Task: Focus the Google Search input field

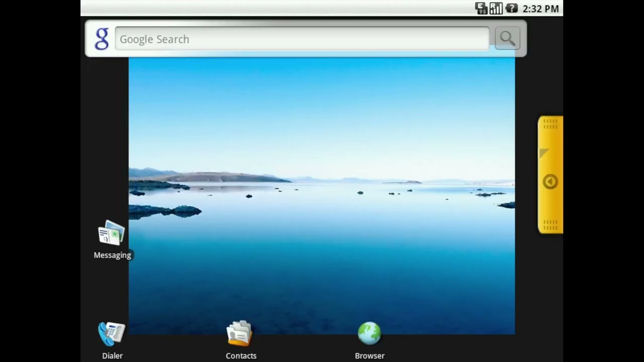Action: [x=302, y=39]
